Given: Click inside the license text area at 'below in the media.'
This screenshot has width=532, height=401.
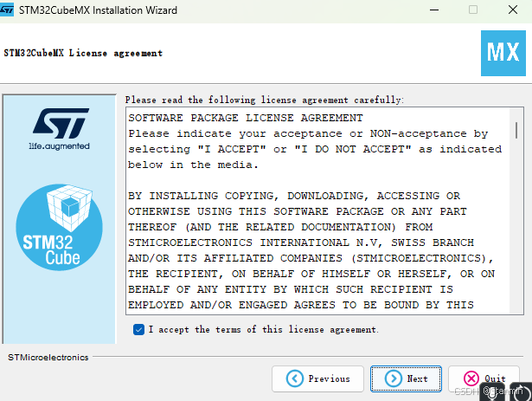Looking at the screenshot, I should (x=193, y=165).
